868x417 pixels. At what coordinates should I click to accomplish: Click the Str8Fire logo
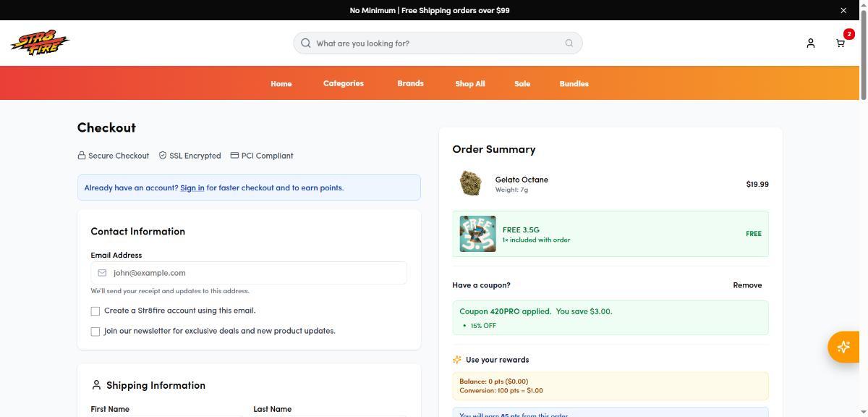pos(40,43)
